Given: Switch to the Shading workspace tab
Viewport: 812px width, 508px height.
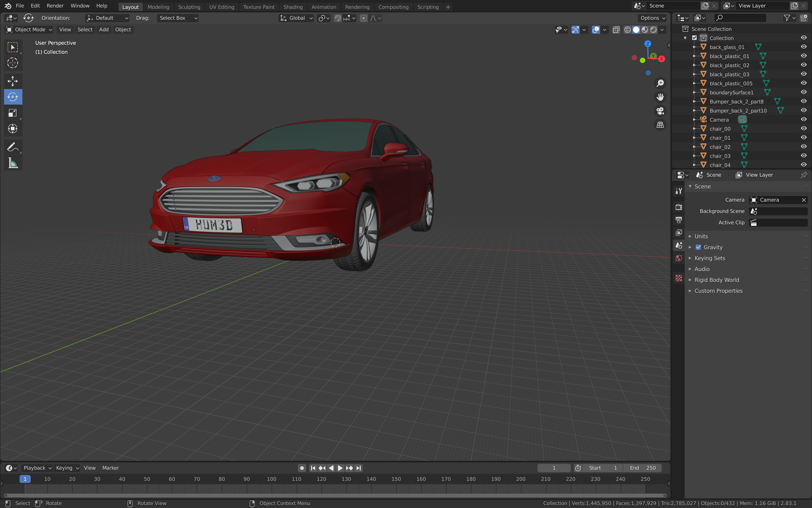Looking at the screenshot, I should coord(293,7).
